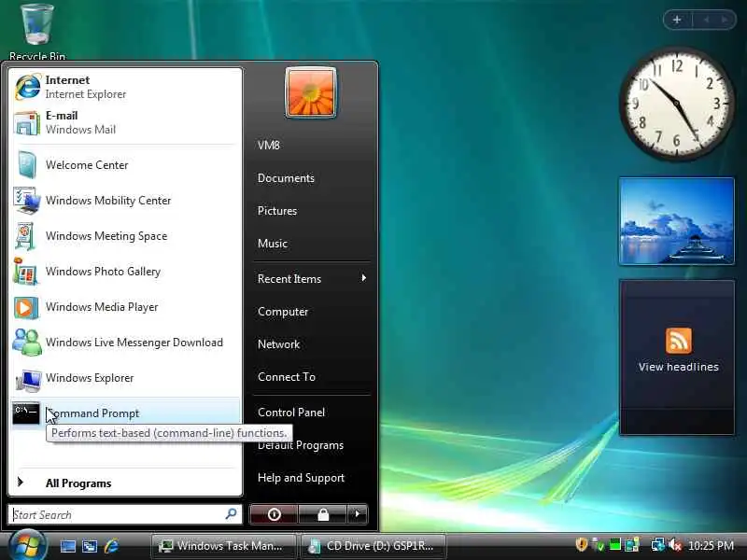Open Windows Live Messenger Download
Image resolution: width=747 pixels, height=560 pixels.
(126, 343)
